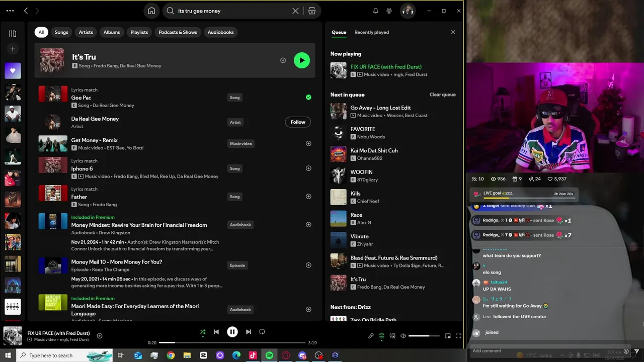Open the three-dots app menu
Image resolution: width=644 pixels, height=362 pixels.
click(x=10, y=11)
